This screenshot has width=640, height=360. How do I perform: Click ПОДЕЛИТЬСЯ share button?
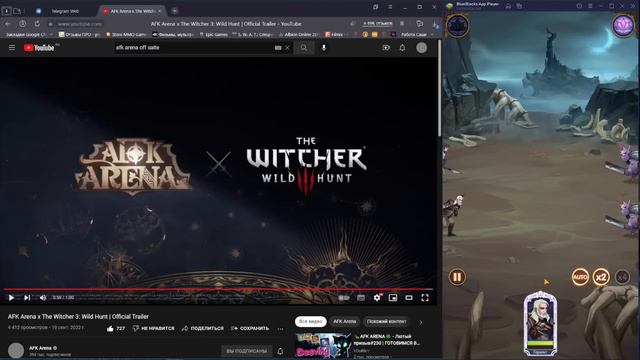(202, 329)
